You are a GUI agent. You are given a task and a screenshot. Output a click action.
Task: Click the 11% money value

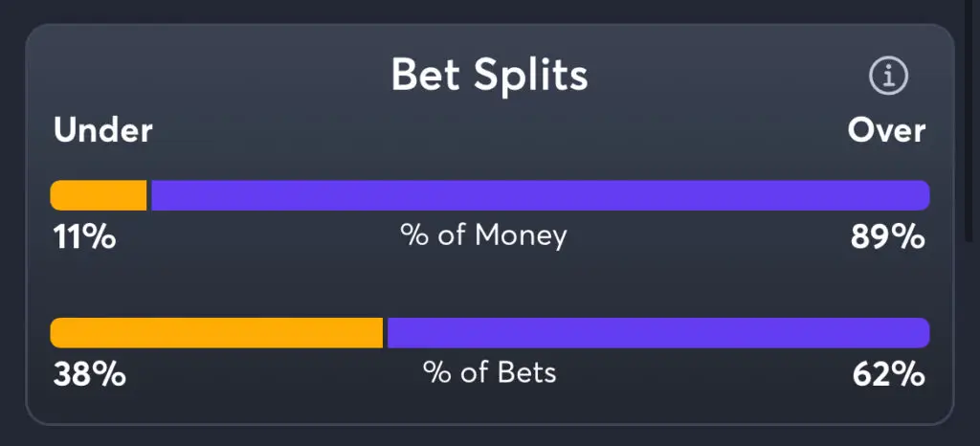click(x=84, y=236)
